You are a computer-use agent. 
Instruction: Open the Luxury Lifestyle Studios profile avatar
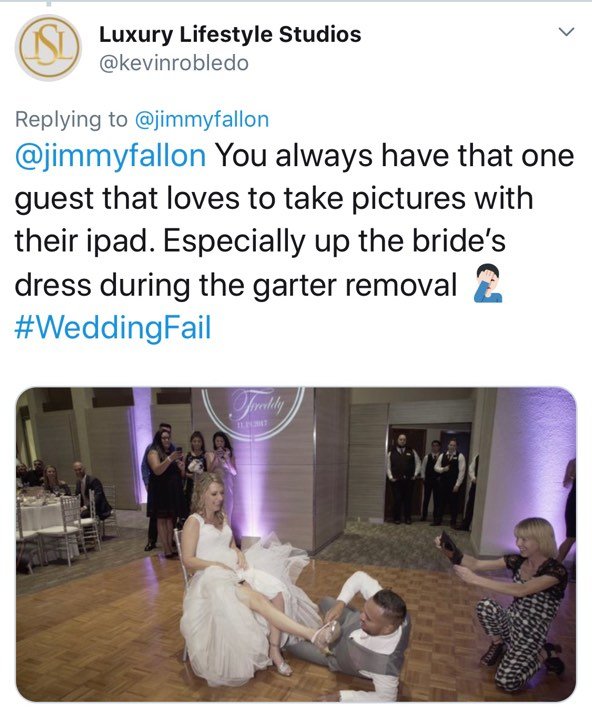[x=48, y=48]
